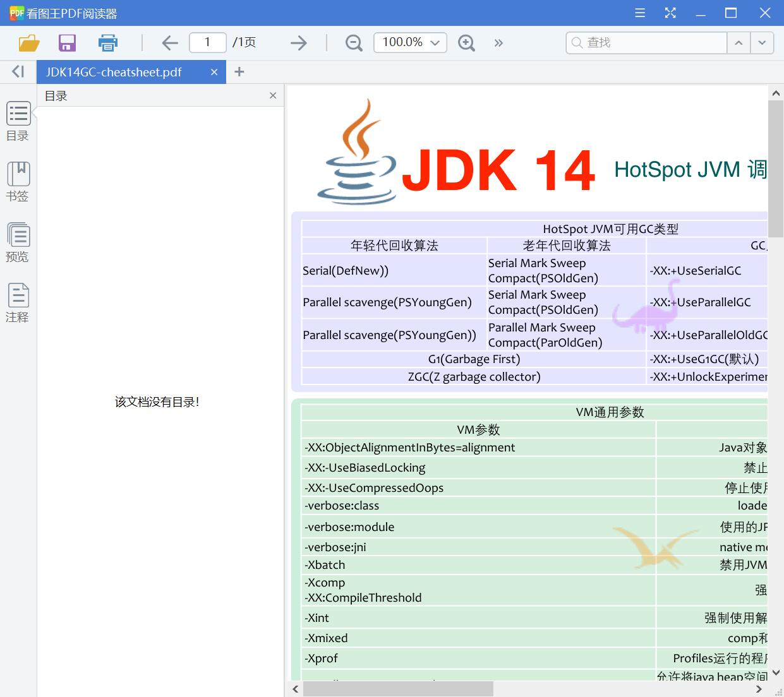Open the 书签 bookmarks panel
Image resolution: width=784 pixels, height=697 pixels.
click(18, 182)
